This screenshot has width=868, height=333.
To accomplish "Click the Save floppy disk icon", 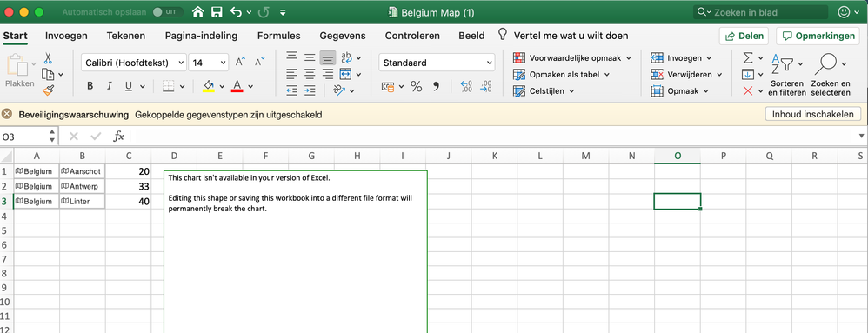I will [x=217, y=12].
